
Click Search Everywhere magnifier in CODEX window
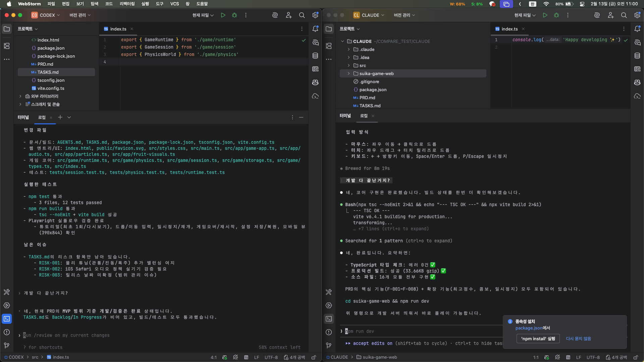[302, 15]
